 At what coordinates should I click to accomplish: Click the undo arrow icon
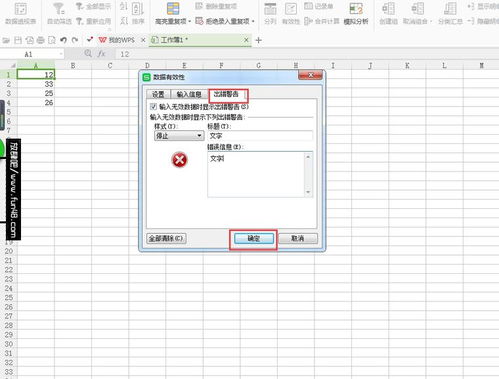click(63, 40)
